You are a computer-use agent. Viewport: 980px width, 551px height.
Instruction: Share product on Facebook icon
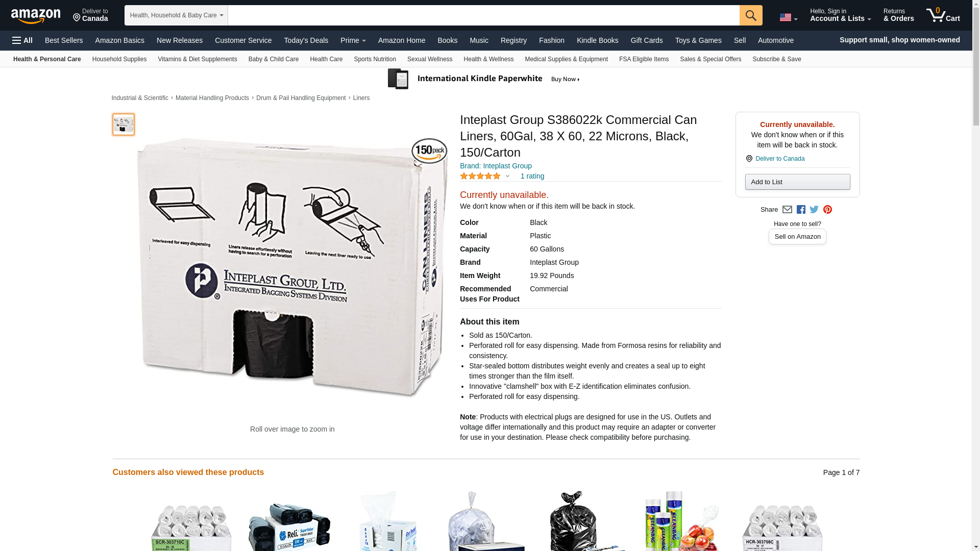[801, 210]
